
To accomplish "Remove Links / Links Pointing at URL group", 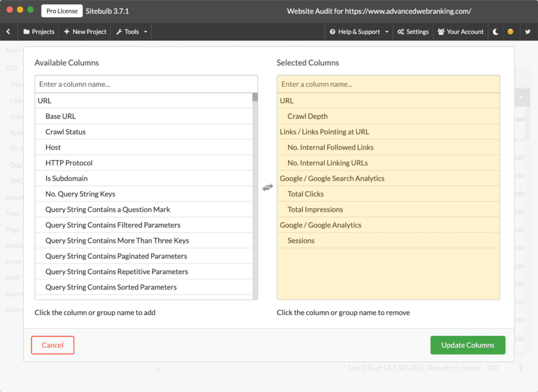I will (388, 132).
